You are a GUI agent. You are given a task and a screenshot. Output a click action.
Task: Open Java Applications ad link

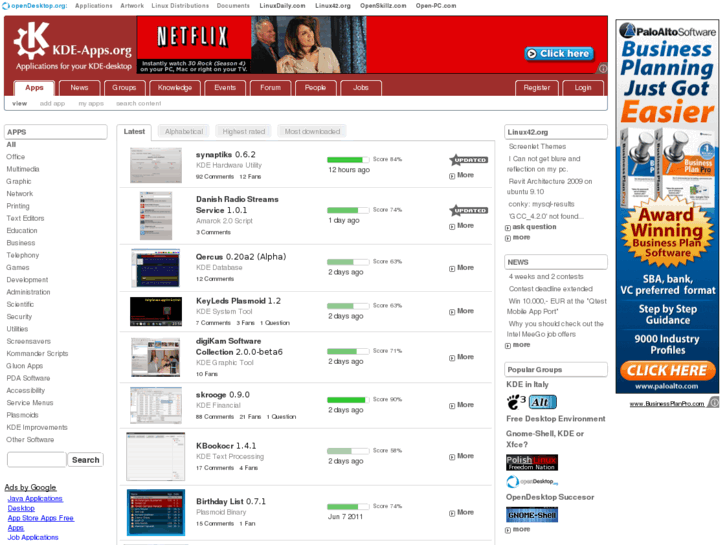[x=35, y=499]
